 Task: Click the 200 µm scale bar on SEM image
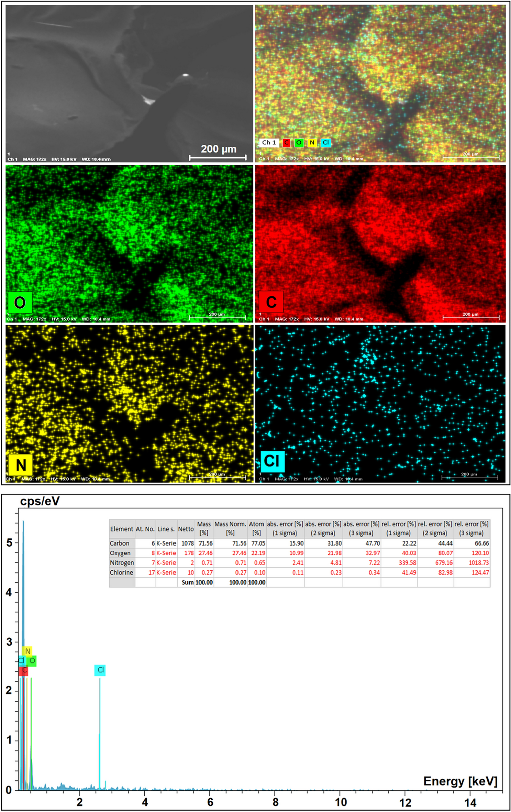pos(218,157)
